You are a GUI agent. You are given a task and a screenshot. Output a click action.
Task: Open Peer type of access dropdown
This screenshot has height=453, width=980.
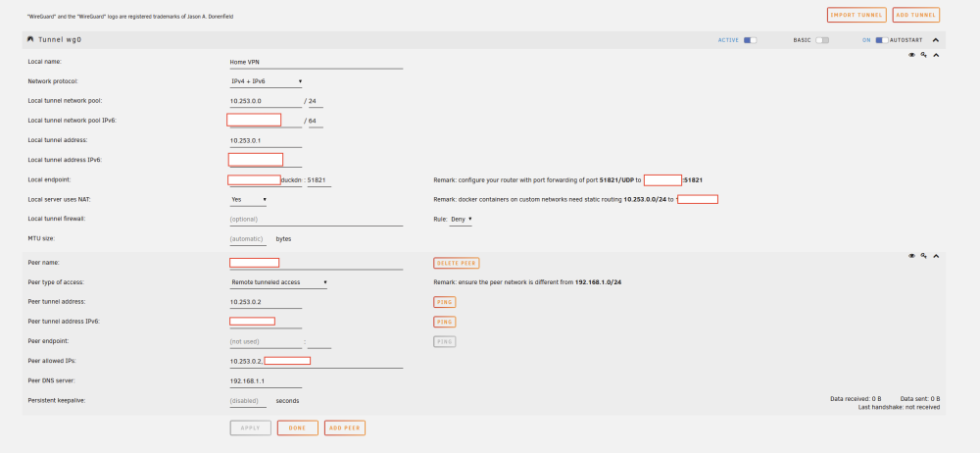click(x=278, y=282)
